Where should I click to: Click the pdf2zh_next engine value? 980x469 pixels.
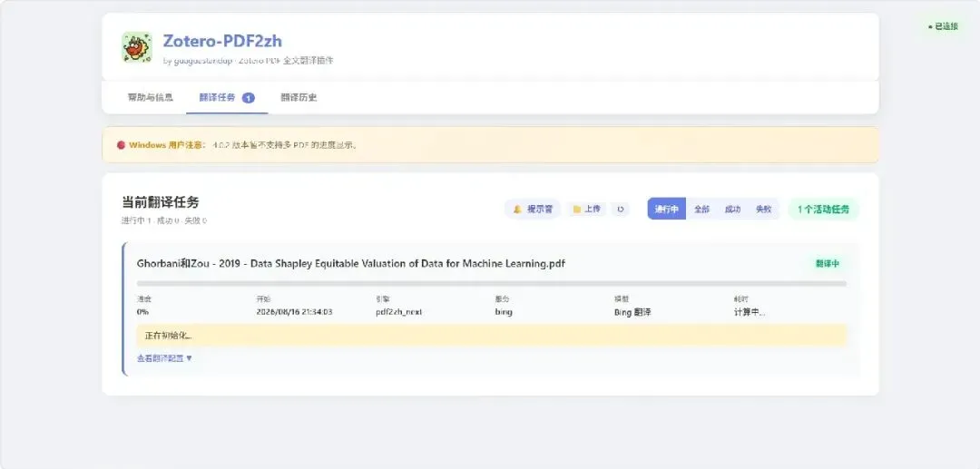point(398,312)
